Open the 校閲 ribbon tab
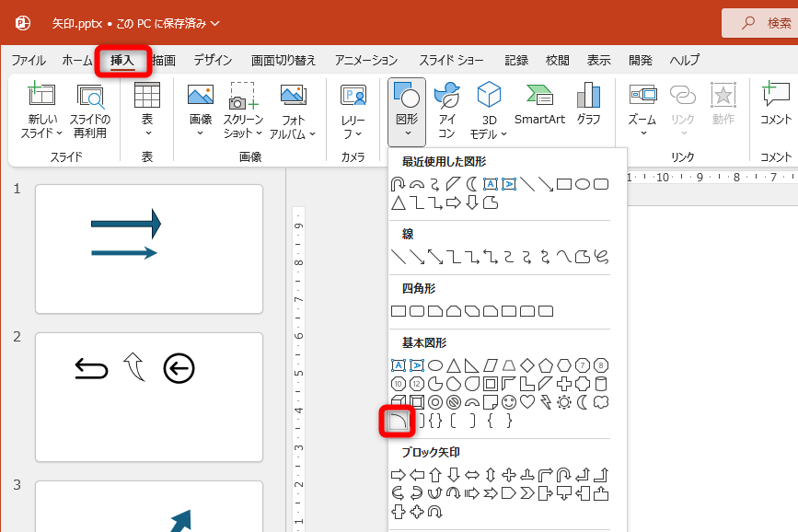Image resolution: width=798 pixels, height=532 pixels. pyautogui.click(x=557, y=60)
